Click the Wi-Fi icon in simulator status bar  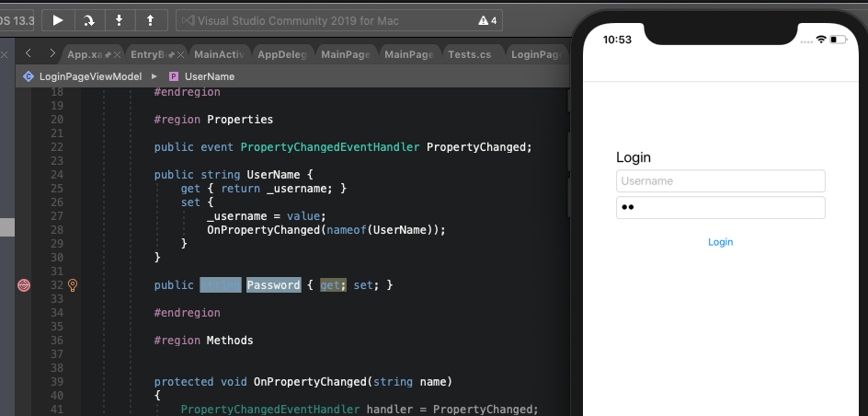click(821, 40)
